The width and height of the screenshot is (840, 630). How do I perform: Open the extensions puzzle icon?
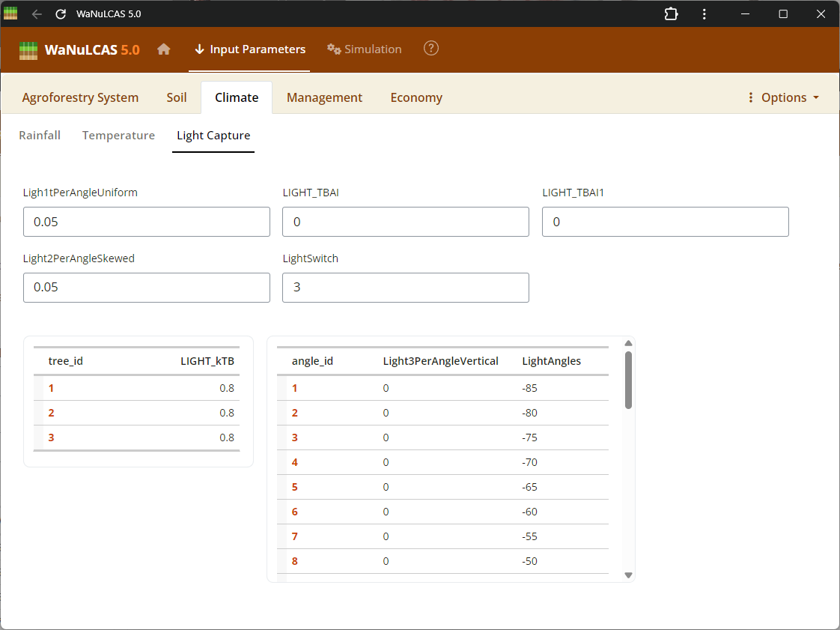pos(671,14)
